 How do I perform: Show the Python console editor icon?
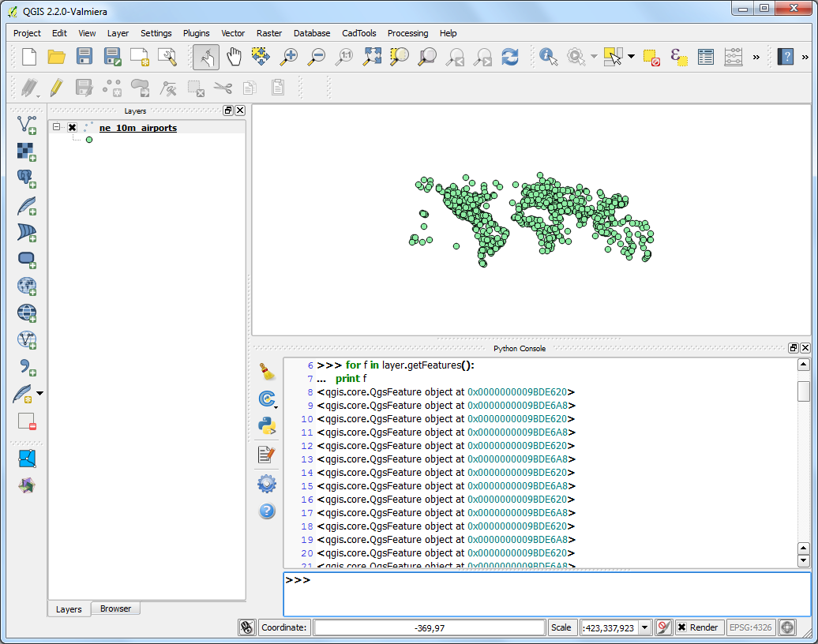tap(267, 455)
